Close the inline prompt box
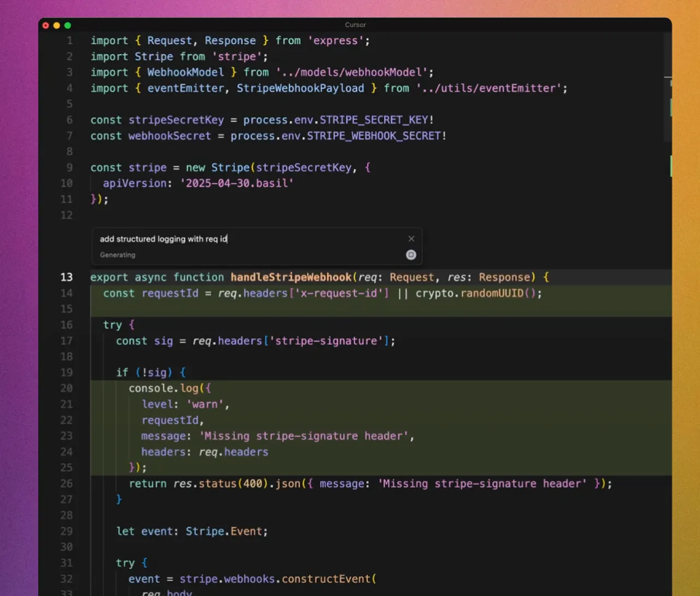 (x=411, y=238)
